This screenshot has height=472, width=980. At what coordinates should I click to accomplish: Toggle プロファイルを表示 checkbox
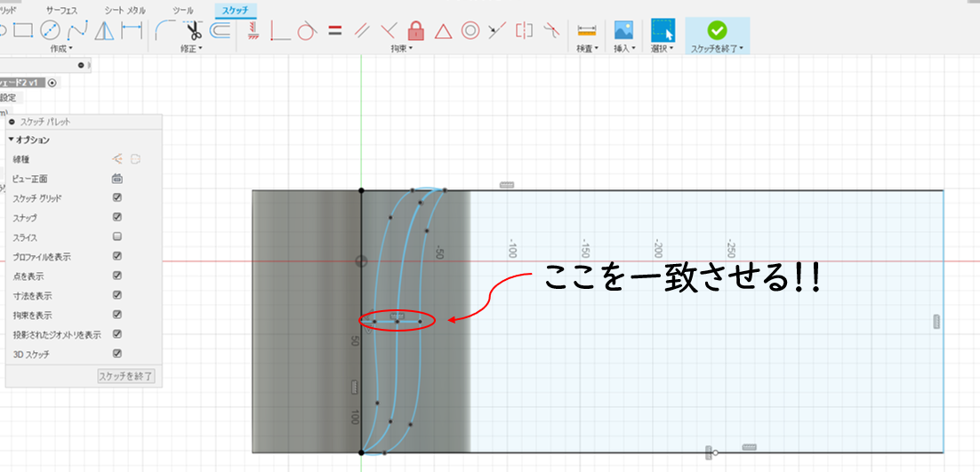tap(116, 256)
